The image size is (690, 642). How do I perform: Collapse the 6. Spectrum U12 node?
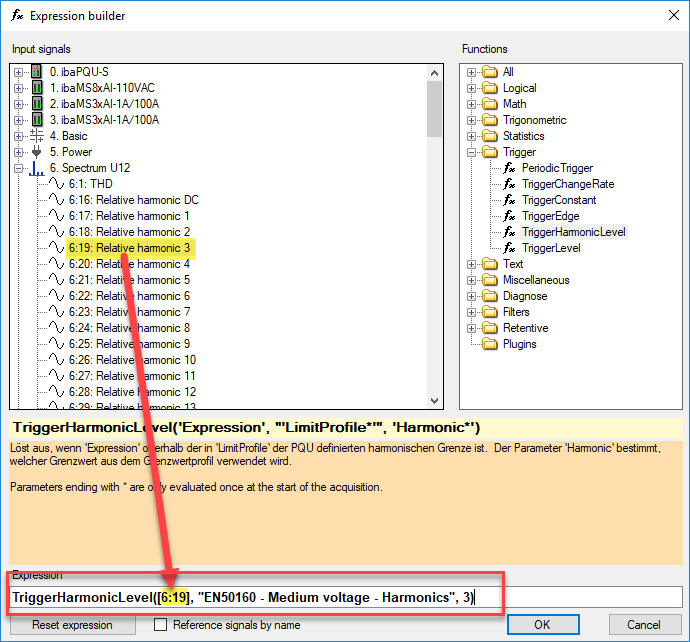point(18,168)
